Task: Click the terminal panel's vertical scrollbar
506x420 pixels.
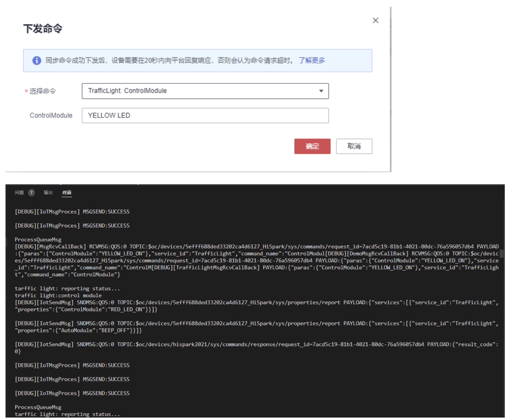Action: (502, 253)
